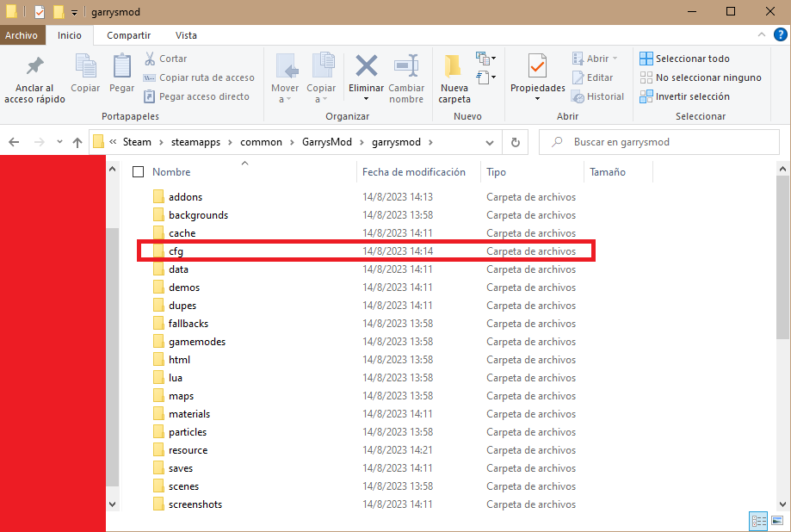The height and width of the screenshot is (532, 791).
Task: Open the Copiar a menu
Action: [x=321, y=78]
